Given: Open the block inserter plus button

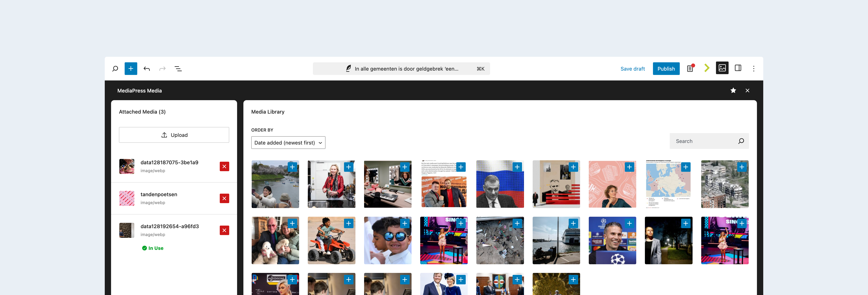Looking at the screenshot, I should pos(131,68).
